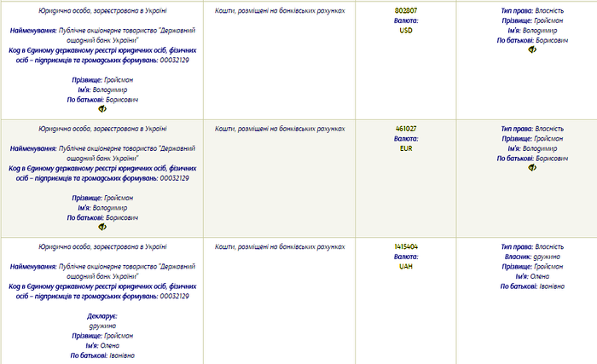Viewport: 597px width, 364px height.
Task: Select the EUR currency label
Action: (406, 148)
